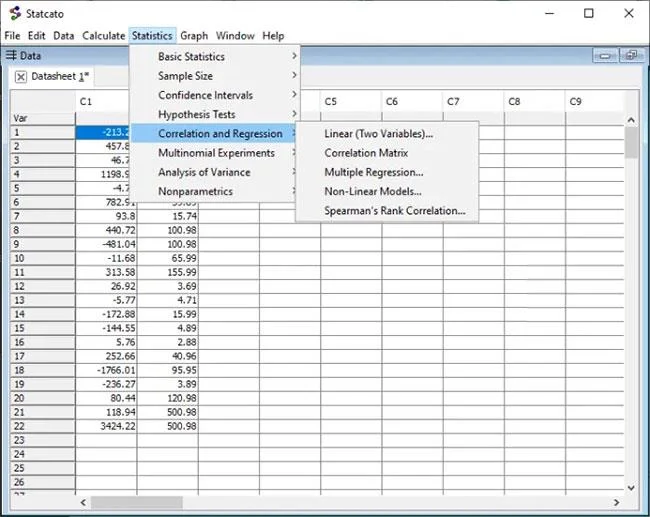Choose Multiple Regression... option

pyautogui.click(x=387, y=172)
